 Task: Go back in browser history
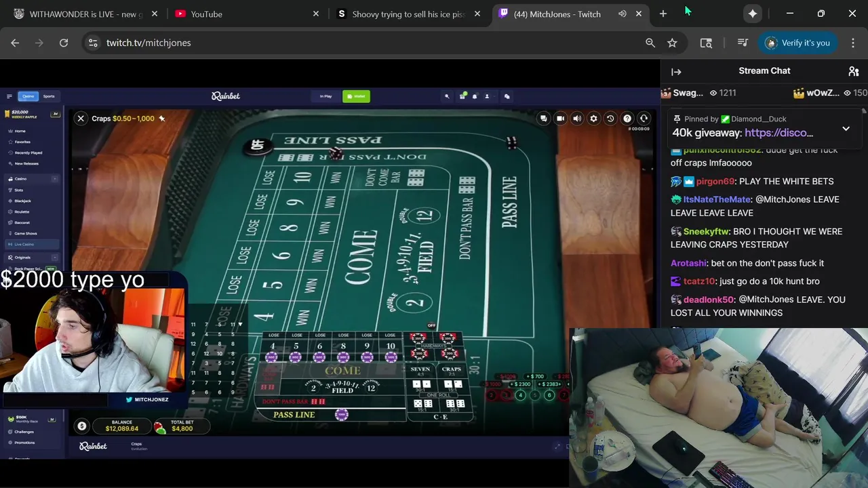(15, 43)
